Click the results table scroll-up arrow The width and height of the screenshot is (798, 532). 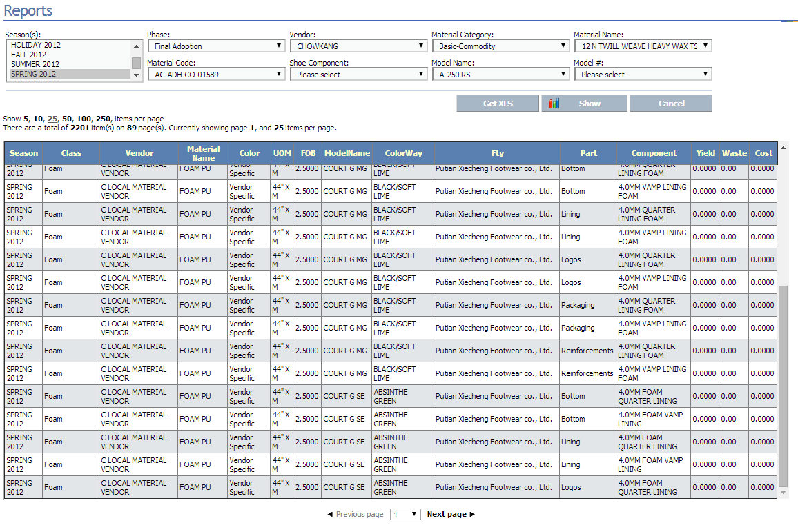(x=784, y=148)
